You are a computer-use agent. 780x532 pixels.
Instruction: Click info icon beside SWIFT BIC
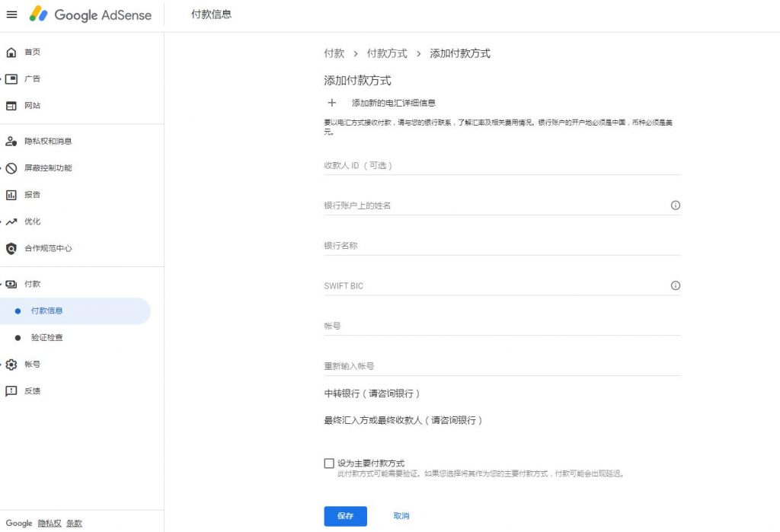point(675,285)
